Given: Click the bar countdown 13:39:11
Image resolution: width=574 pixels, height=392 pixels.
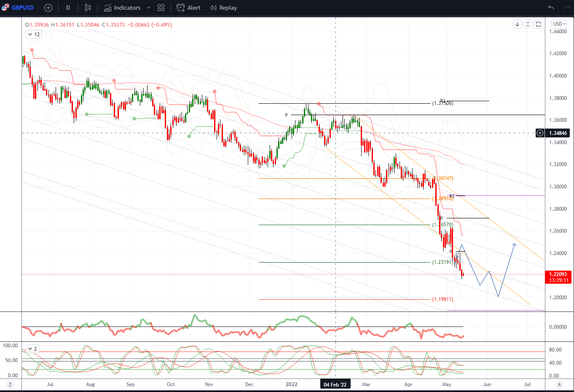Looking at the screenshot, I should click(558, 280).
